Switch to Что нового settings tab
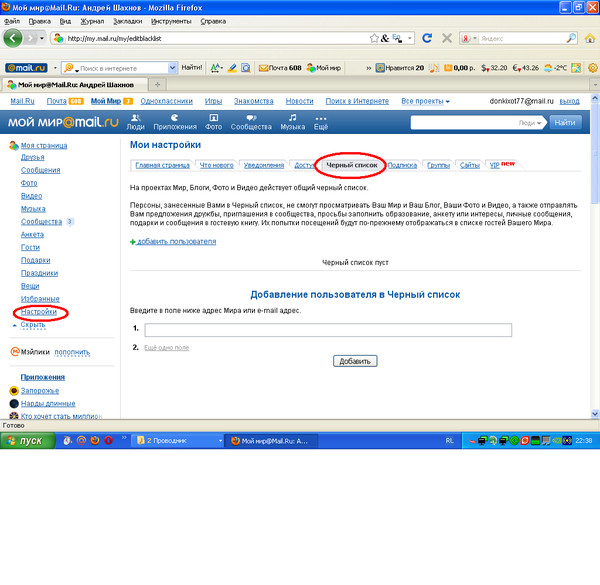This screenshot has width=600, height=585. click(217, 165)
